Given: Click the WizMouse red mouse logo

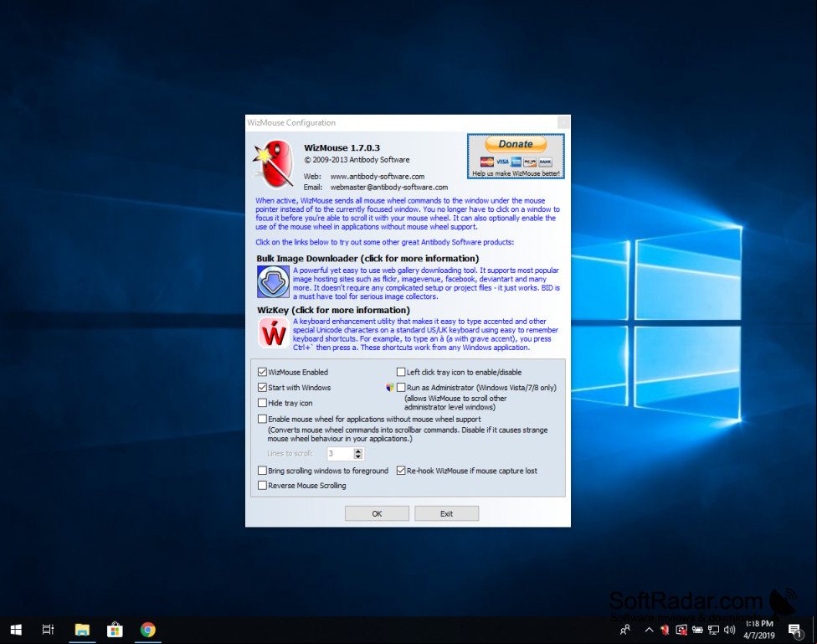Looking at the screenshot, I should (x=273, y=164).
